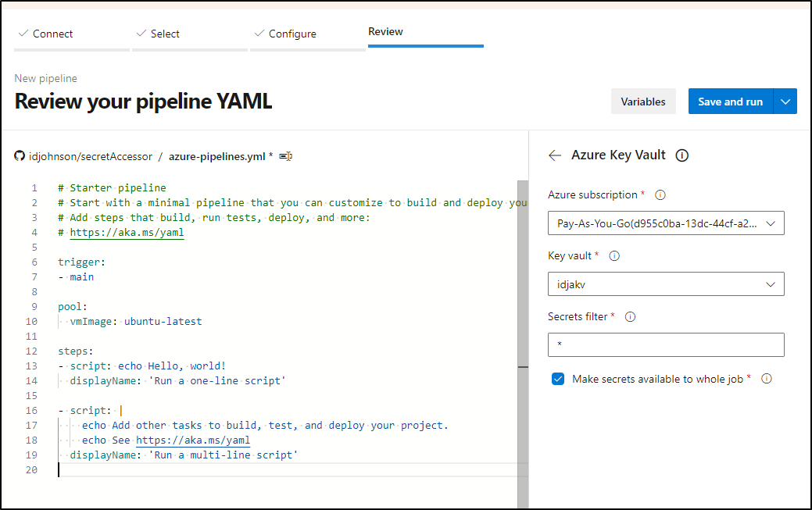Viewport: 812px width, 510px height.
Task: Uncheck Make secrets available to whole job
Action: point(558,379)
